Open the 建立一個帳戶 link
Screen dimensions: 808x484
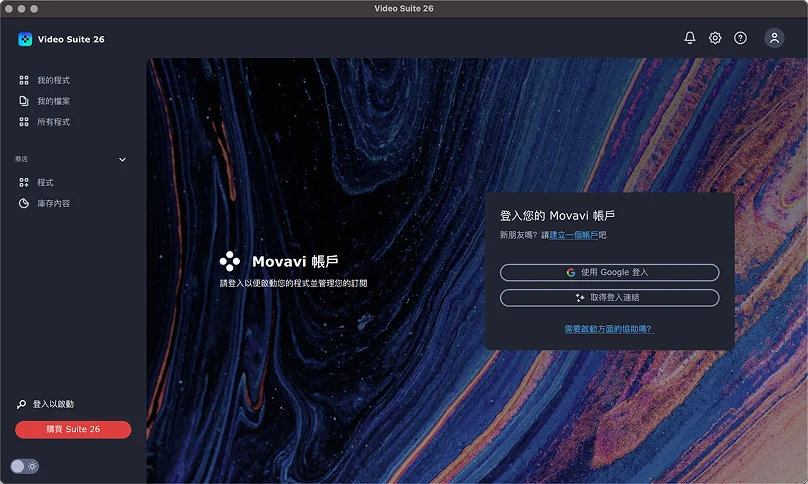pos(574,235)
